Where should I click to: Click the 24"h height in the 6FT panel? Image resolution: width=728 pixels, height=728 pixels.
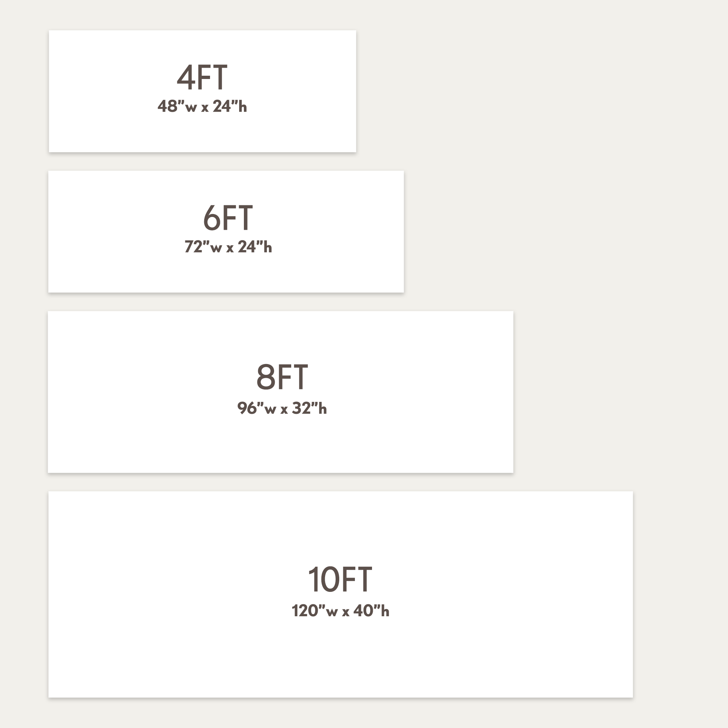(255, 247)
